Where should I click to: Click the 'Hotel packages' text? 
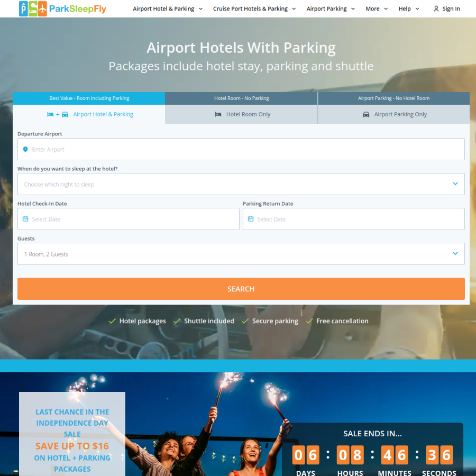(x=143, y=321)
